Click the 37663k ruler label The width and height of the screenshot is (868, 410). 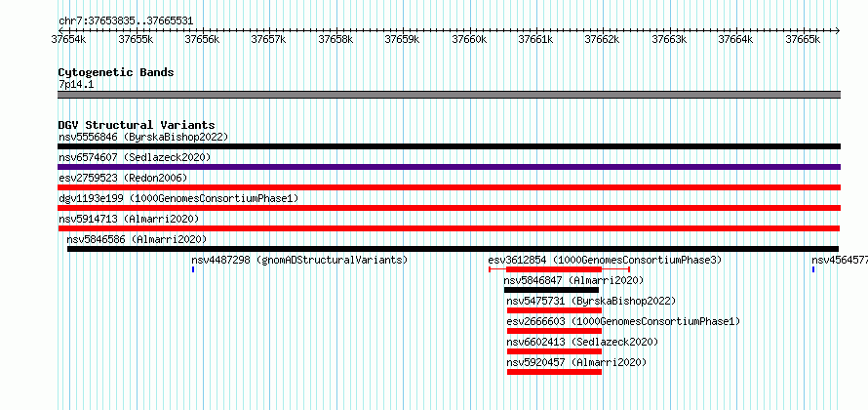click(669, 39)
